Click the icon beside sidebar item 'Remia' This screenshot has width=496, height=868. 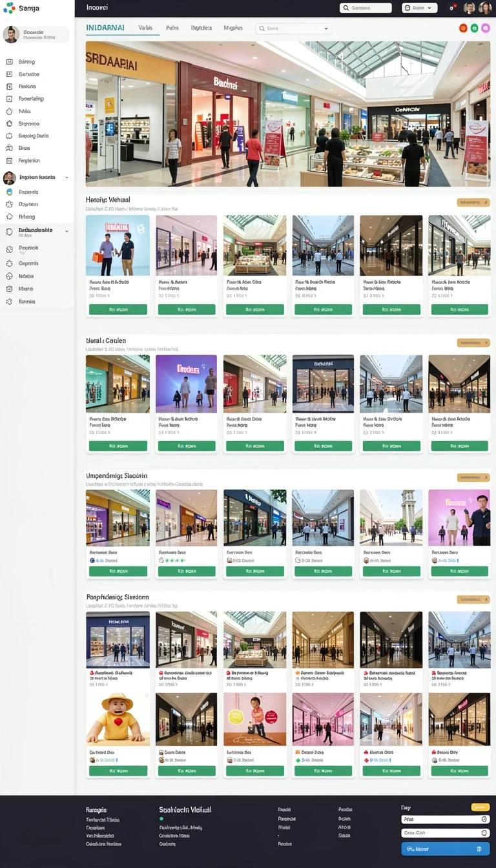click(x=9, y=302)
